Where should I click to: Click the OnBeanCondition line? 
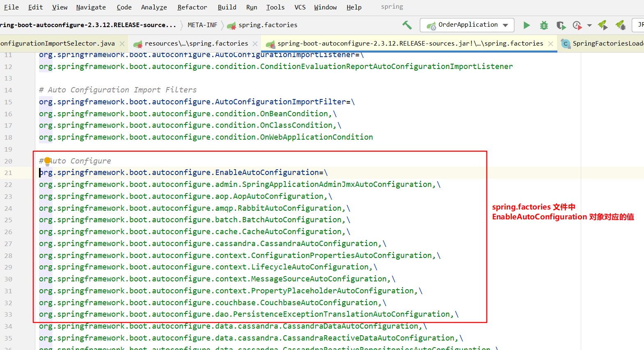[x=188, y=113]
